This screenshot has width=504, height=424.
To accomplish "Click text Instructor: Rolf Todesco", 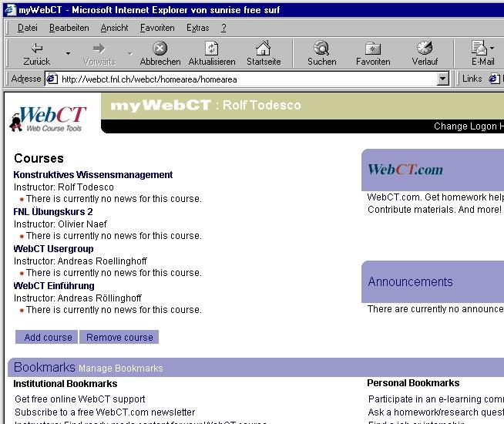I will [x=64, y=187].
